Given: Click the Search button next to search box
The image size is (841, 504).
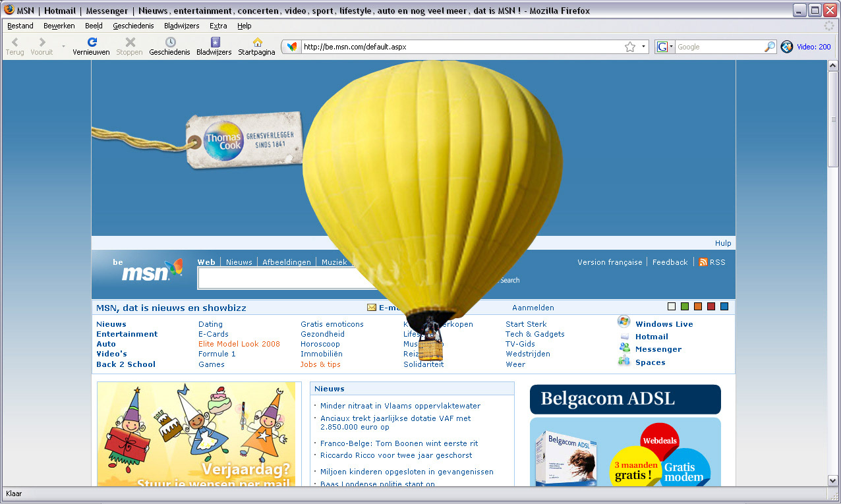Looking at the screenshot, I should click(509, 280).
